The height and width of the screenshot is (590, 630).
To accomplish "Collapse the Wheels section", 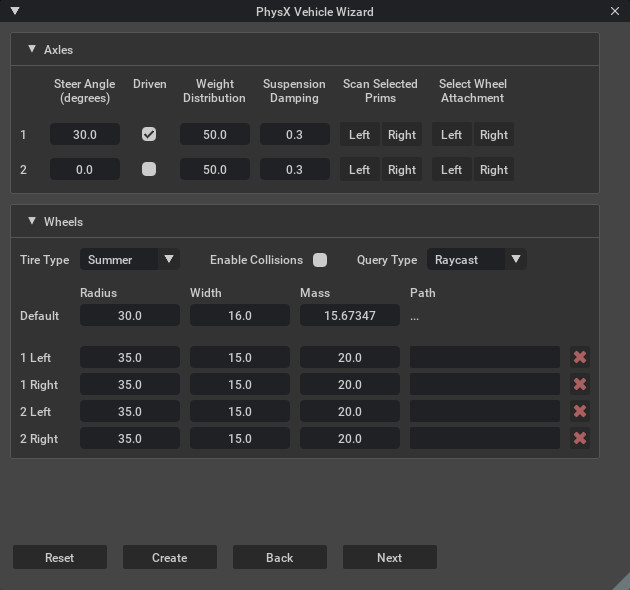I will coord(32,221).
